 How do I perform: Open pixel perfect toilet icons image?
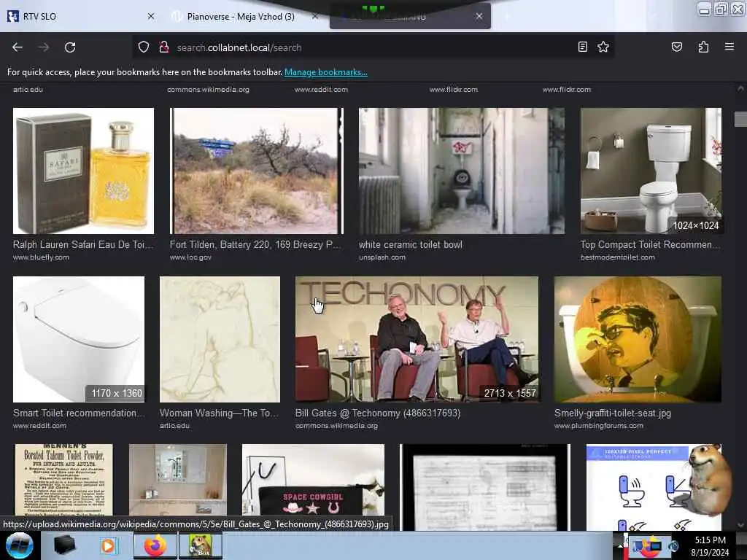(638, 488)
